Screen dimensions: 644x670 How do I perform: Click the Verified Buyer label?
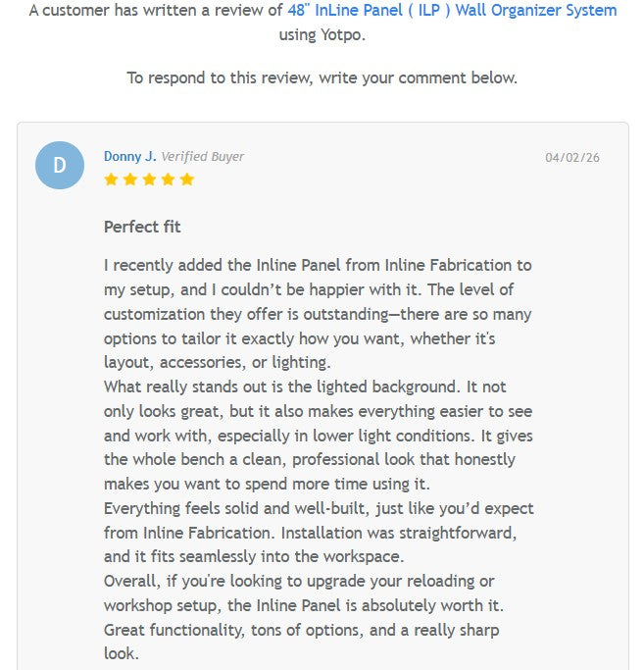click(x=203, y=156)
